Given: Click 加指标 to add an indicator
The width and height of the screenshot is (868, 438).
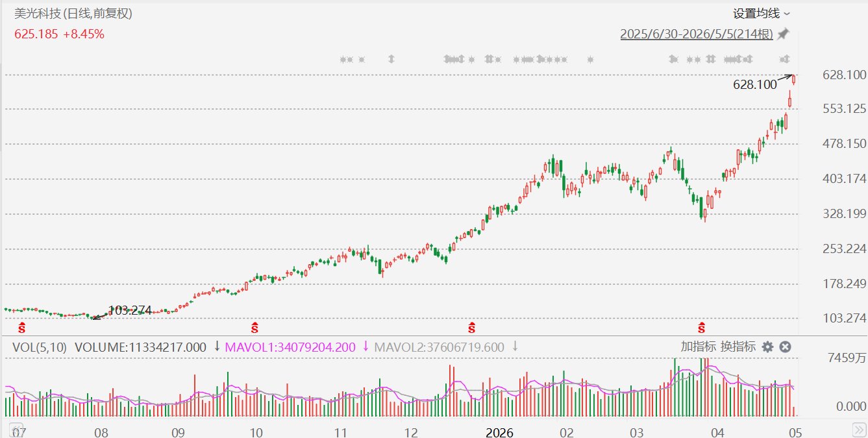Looking at the screenshot, I should click(x=698, y=347).
